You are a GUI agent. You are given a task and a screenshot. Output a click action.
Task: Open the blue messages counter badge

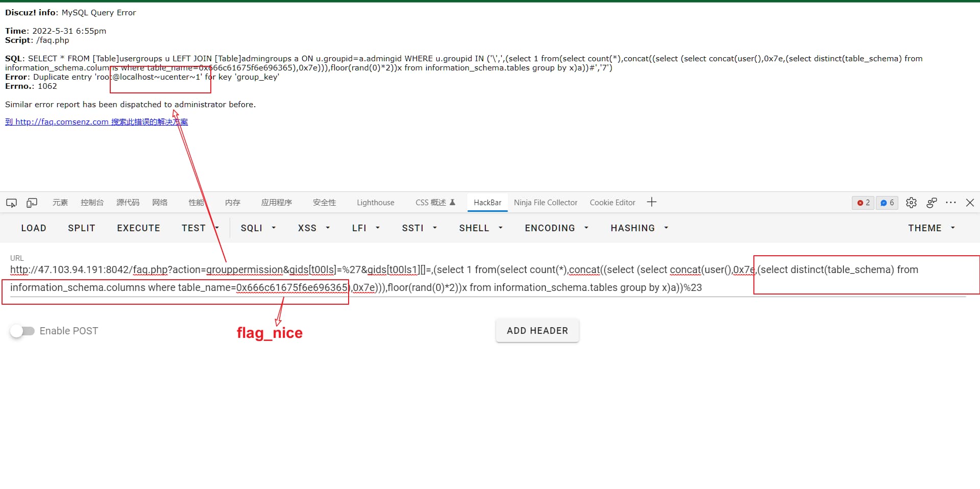(887, 203)
